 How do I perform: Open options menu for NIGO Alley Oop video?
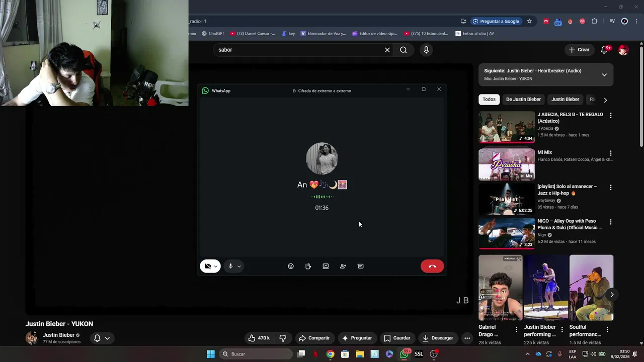click(611, 222)
